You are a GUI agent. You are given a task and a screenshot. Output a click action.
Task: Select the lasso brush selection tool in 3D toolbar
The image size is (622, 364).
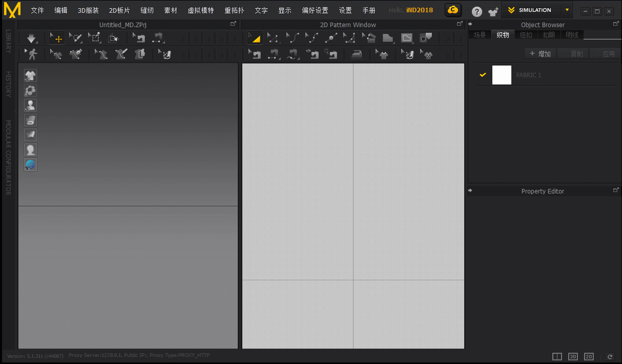[x=76, y=38]
